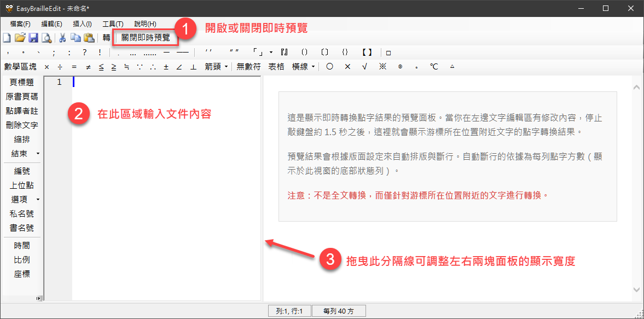This screenshot has width=644, height=319.
Task: Open the 橫線 horizontal line dropdown
Action: pyautogui.click(x=303, y=67)
